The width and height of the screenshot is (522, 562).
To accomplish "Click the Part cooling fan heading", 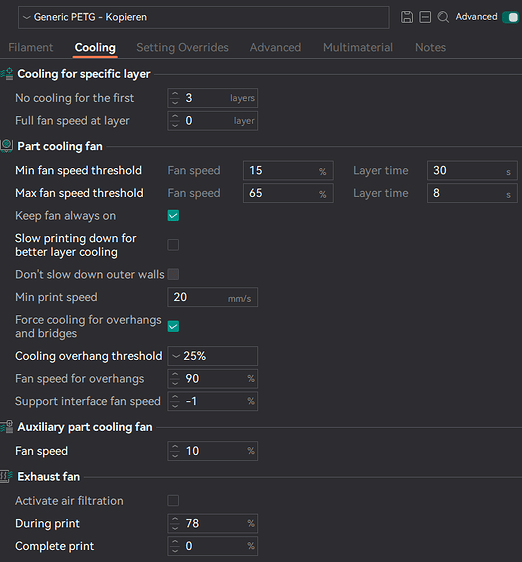I will [60, 146].
